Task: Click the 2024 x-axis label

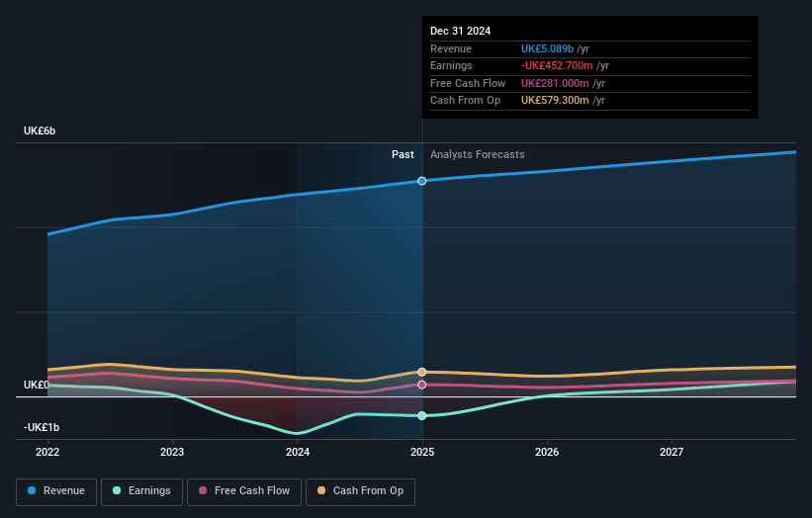Action: (x=298, y=452)
